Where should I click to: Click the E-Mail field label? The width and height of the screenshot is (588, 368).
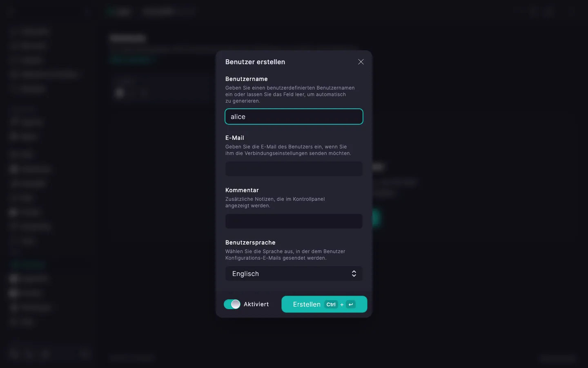point(235,138)
